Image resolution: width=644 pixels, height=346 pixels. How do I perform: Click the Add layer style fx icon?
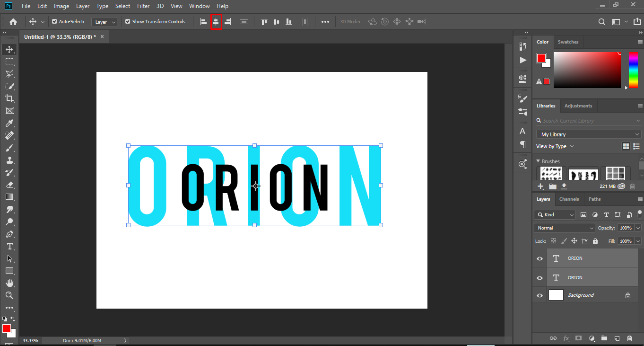[x=566, y=338]
